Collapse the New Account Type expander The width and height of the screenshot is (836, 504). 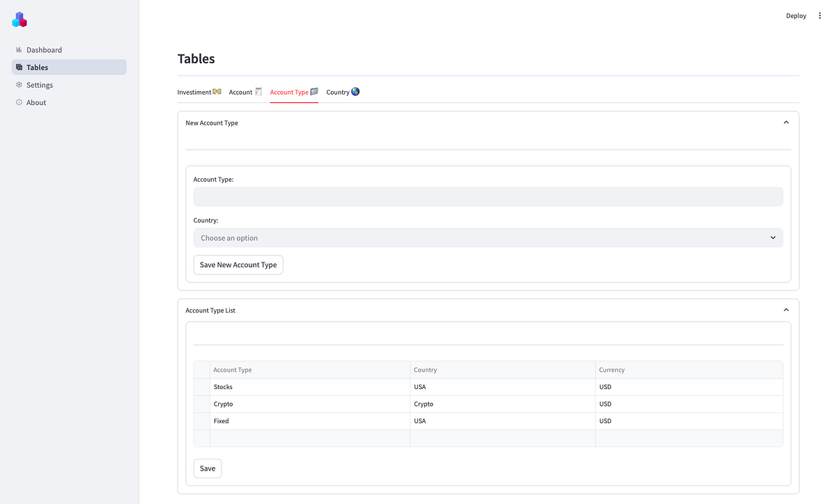click(786, 122)
